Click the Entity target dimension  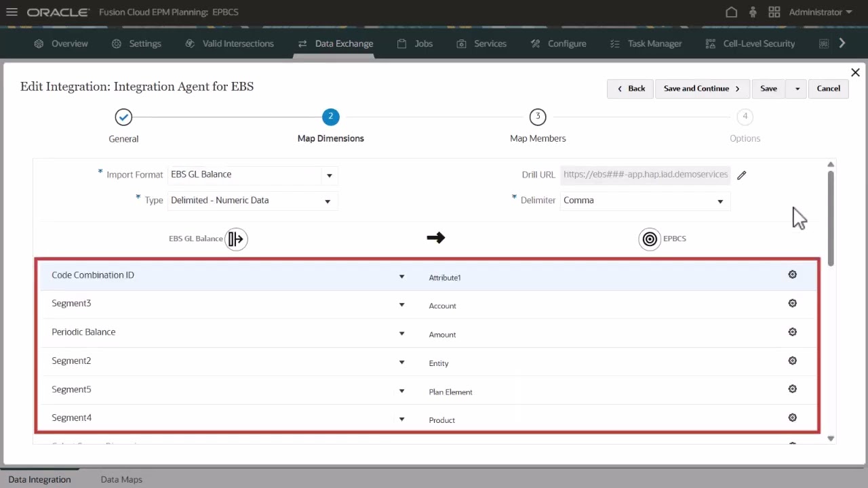point(439,363)
